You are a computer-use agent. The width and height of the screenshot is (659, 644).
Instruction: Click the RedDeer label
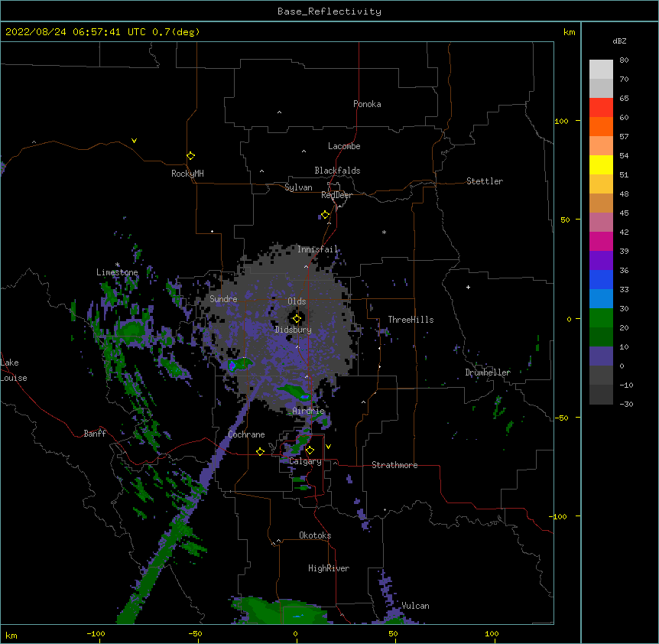[x=336, y=195]
